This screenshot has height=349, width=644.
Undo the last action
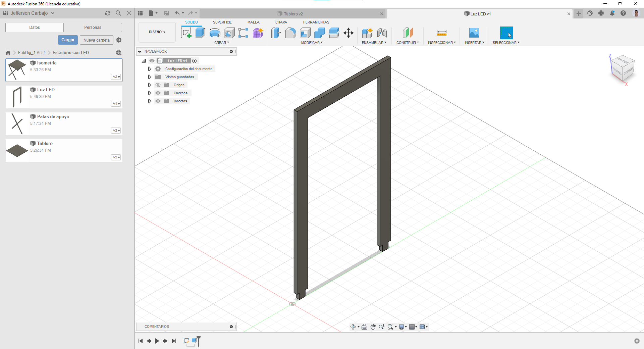coord(177,13)
